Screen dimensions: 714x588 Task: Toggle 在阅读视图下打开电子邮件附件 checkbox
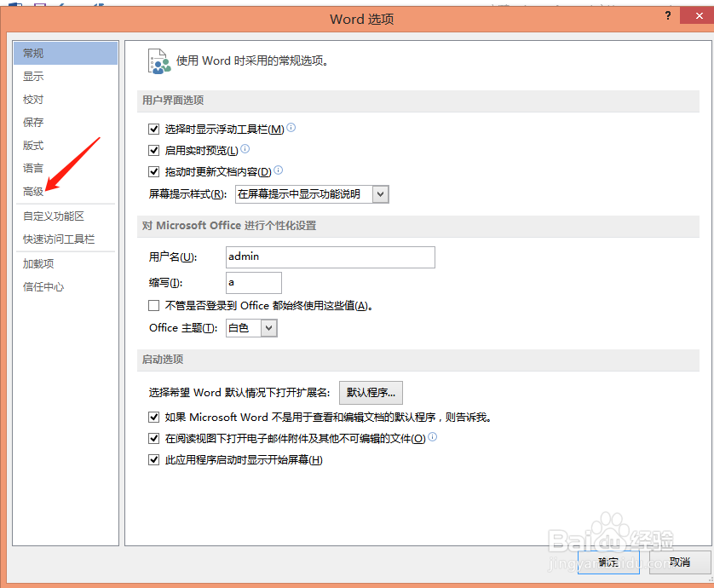154,439
